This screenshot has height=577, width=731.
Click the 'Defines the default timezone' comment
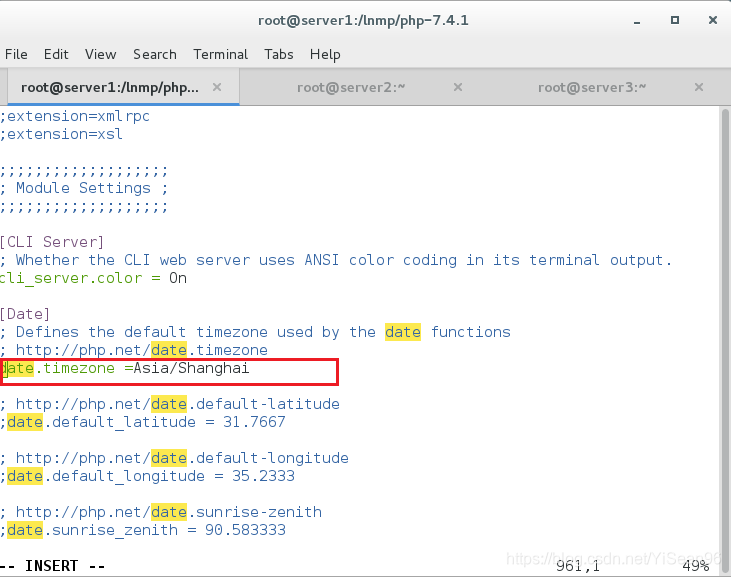pyautogui.click(x=255, y=332)
